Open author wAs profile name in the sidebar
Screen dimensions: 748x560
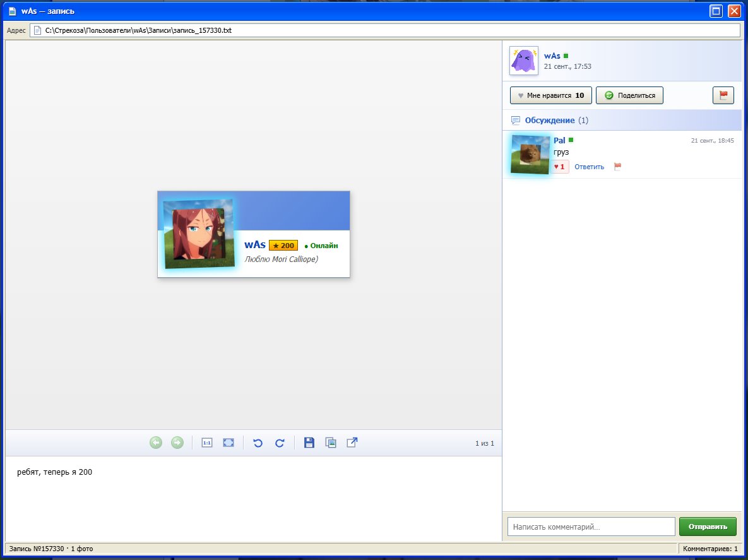552,56
